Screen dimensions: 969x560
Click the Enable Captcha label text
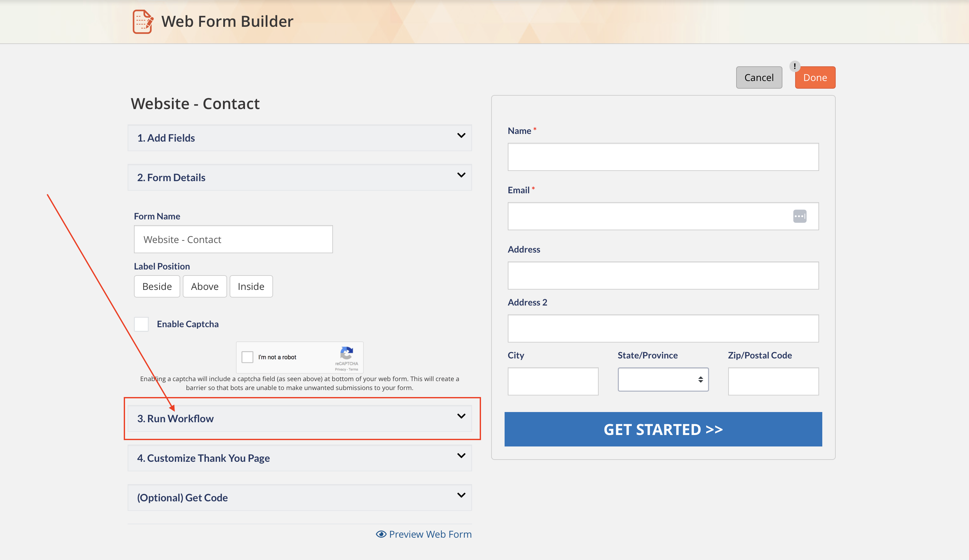[188, 324]
